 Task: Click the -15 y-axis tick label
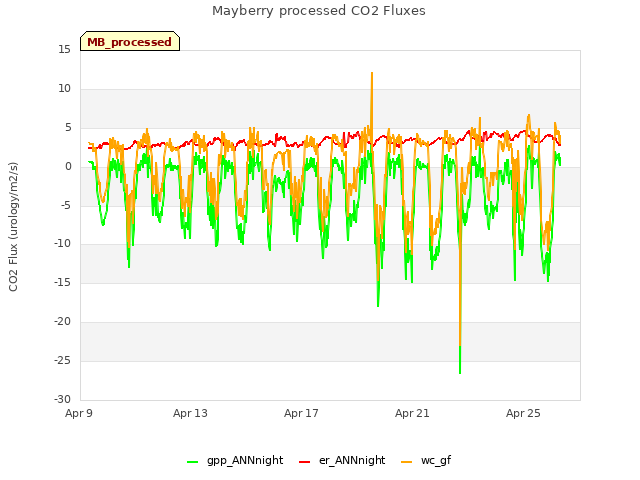[62, 282]
